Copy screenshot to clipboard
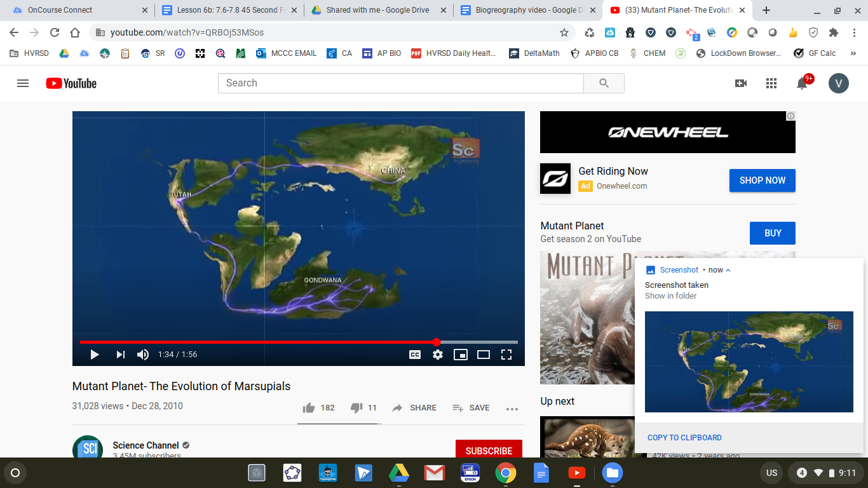The height and width of the screenshot is (488, 868). point(684,438)
